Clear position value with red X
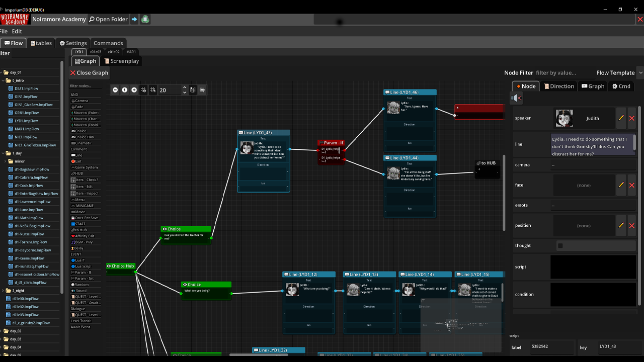 (632, 225)
